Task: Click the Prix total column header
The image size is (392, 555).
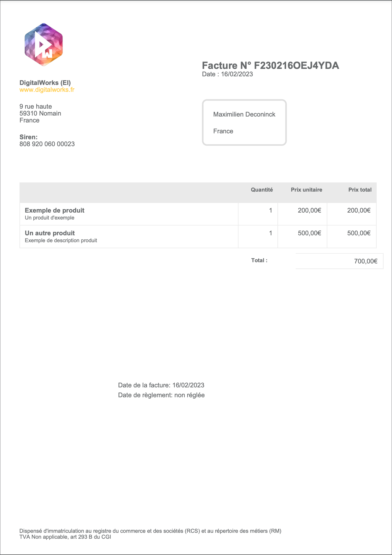Action: coord(360,190)
